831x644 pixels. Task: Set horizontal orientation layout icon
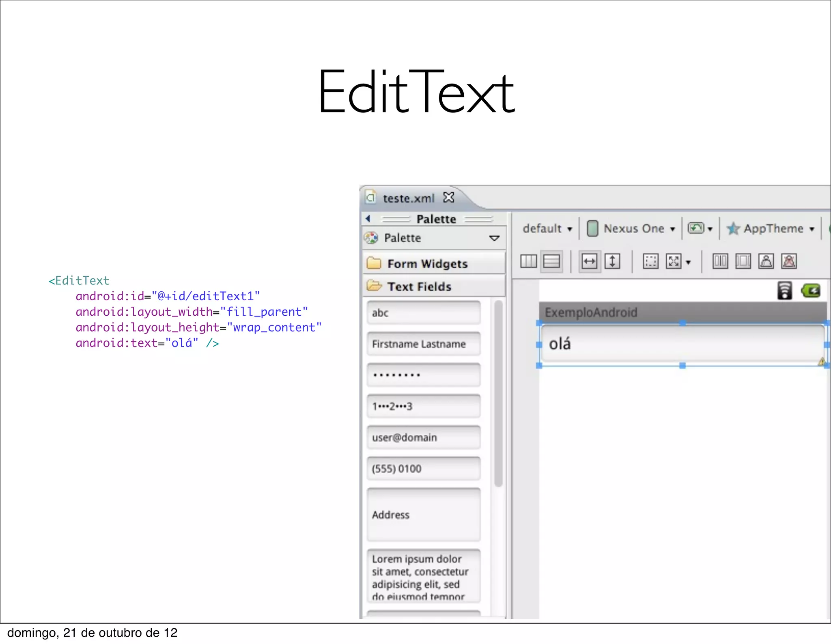point(528,261)
